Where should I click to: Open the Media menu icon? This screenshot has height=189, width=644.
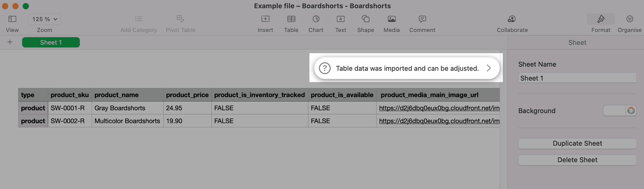tap(391, 19)
